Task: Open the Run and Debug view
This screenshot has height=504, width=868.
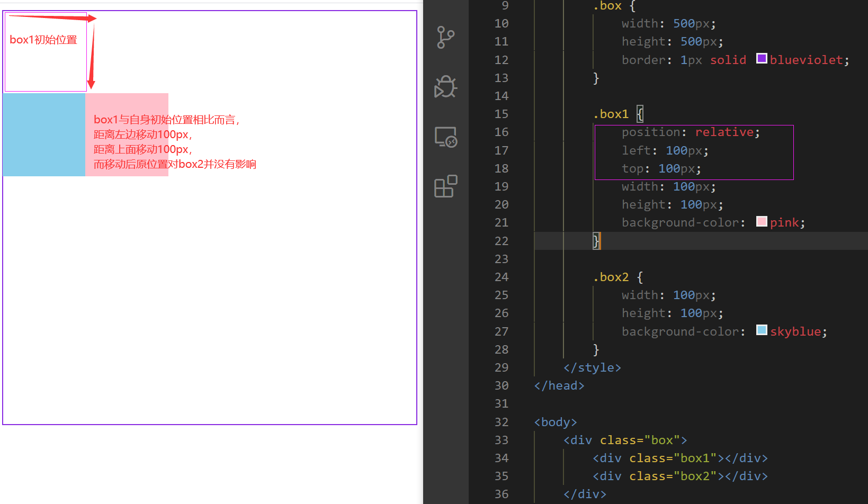Action: [445, 87]
